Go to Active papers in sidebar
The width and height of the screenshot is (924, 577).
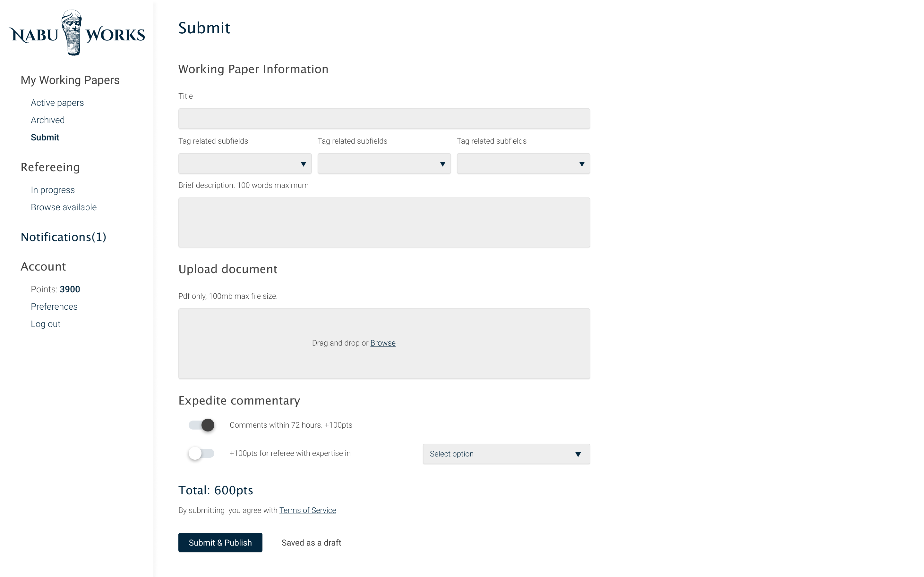tap(57, 103)
